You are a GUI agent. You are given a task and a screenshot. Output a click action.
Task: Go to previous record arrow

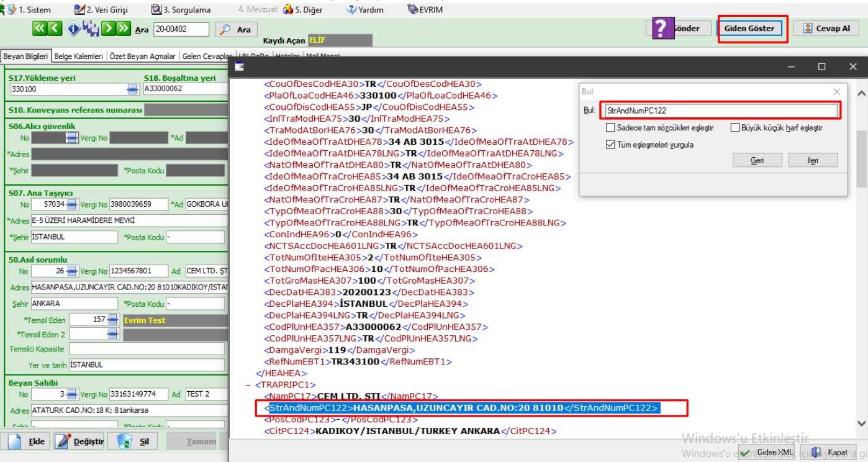click(55, 29)
